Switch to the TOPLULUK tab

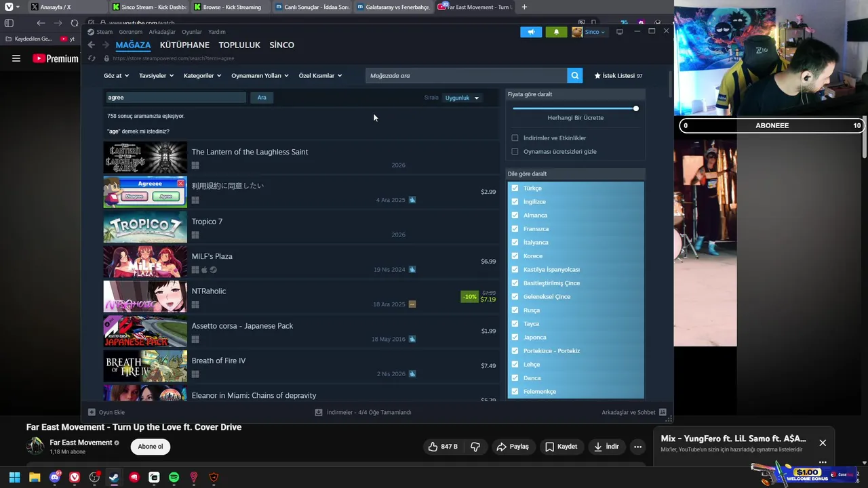[239, 45]
